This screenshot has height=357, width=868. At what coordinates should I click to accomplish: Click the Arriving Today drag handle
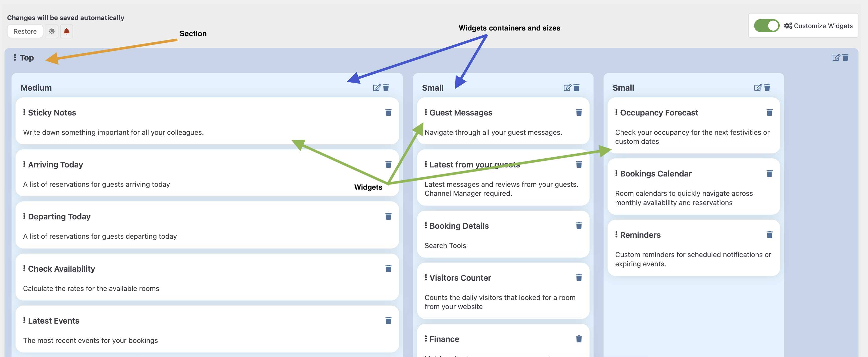[x=24, y=164]
